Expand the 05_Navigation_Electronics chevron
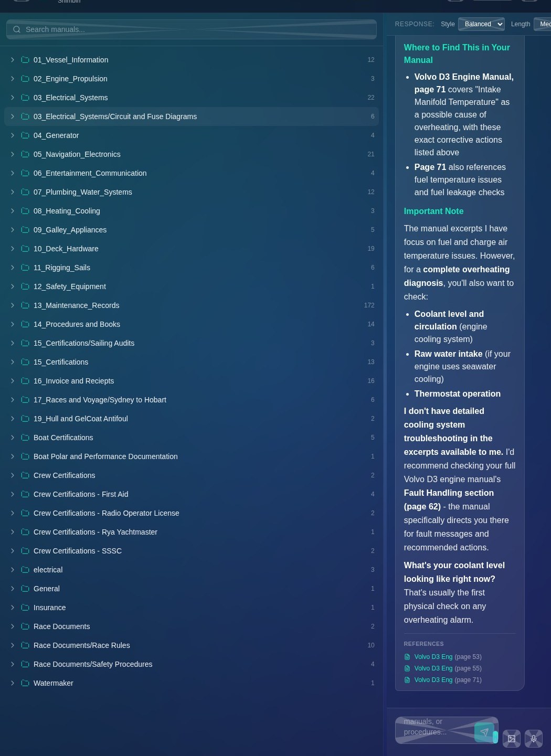The height and width of the screenshot is (756, 551). tap(13, 154)
